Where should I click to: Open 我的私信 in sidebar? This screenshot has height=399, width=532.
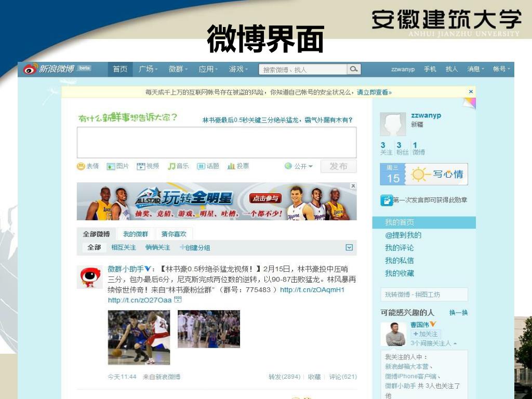coord(400,261)
